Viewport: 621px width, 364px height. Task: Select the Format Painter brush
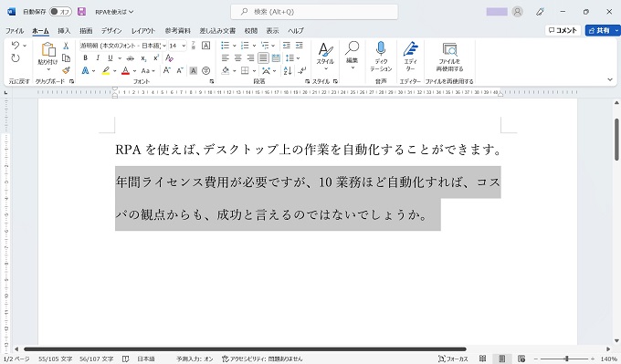[66, 70]
